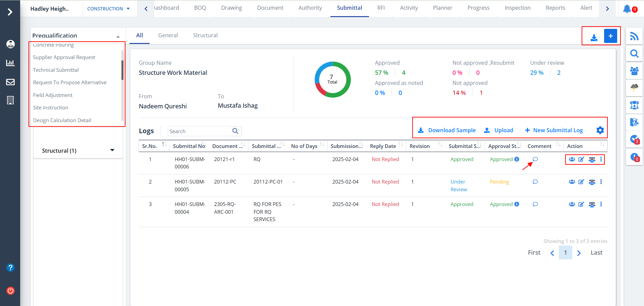644x306 pixels.
Task: Open the Inspection menu tab
Action: (517, 8)
